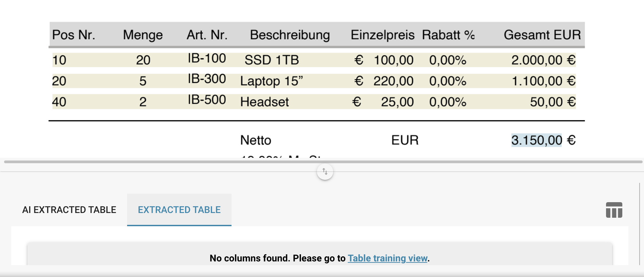Select the Gesamt EUR column header
The height and width of the screenshot is (277, 644).
pyautogui.click(x=542, y=35)
